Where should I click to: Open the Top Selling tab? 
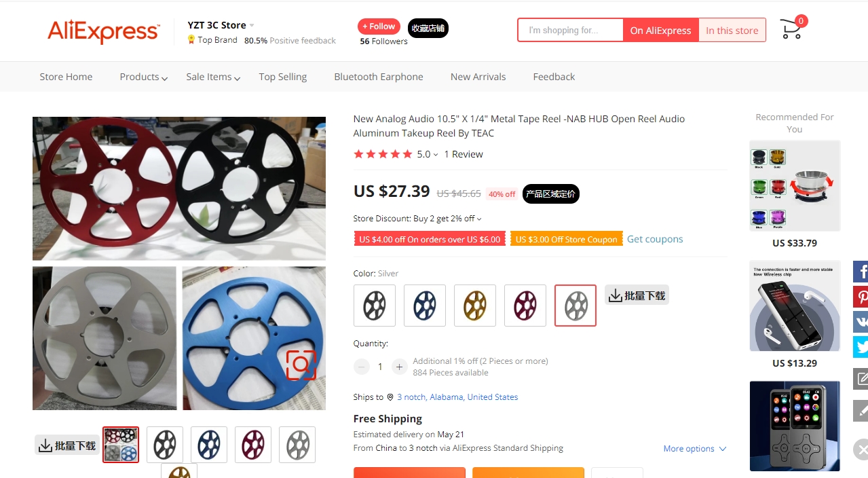click(x=282, y=77)
